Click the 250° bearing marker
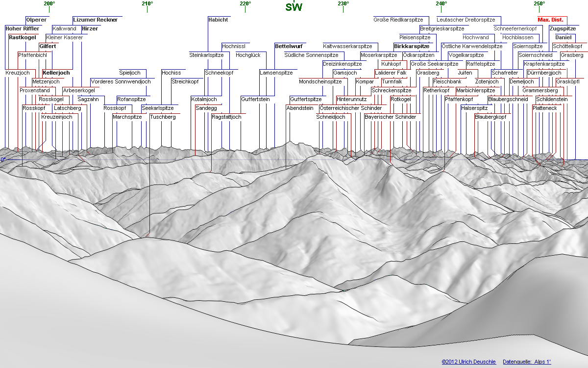588x368 pixels. 539,4
